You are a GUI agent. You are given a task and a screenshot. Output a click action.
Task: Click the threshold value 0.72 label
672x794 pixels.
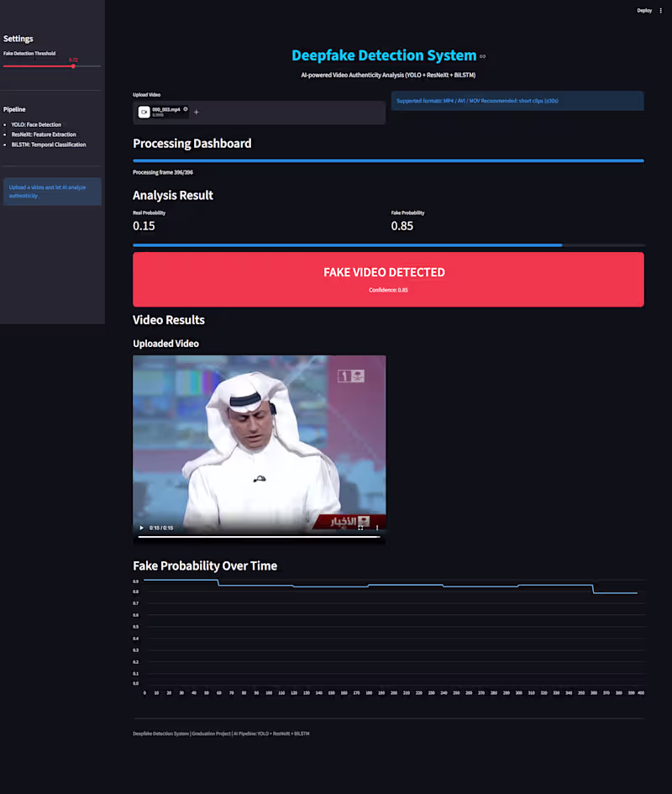point(73,60)
